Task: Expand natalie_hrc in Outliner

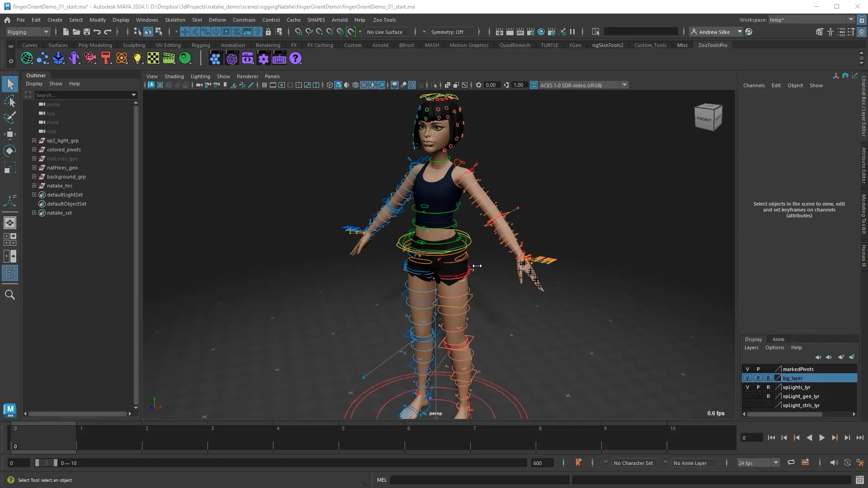Action: pos(34,186)
